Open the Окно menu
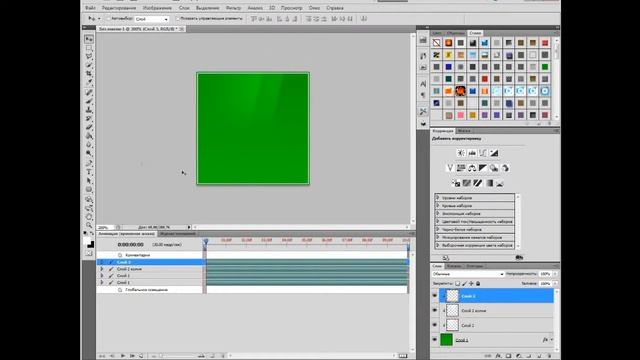Screen dimensions: 640x360 click(x=314, y=8)
